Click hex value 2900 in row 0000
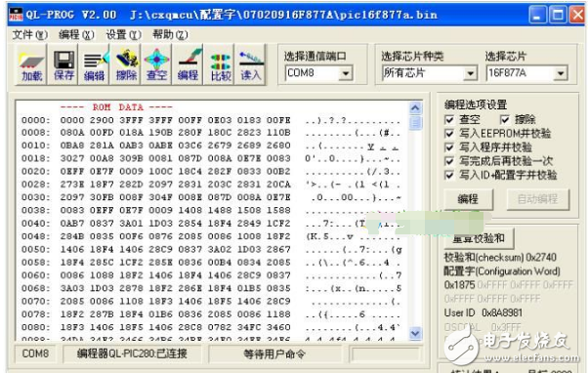588x374 pixels. pyautogui.click(x=102, y=120)
